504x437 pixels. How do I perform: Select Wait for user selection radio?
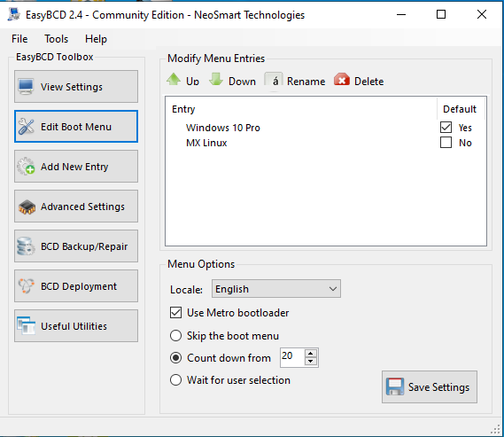click(175, 380)
